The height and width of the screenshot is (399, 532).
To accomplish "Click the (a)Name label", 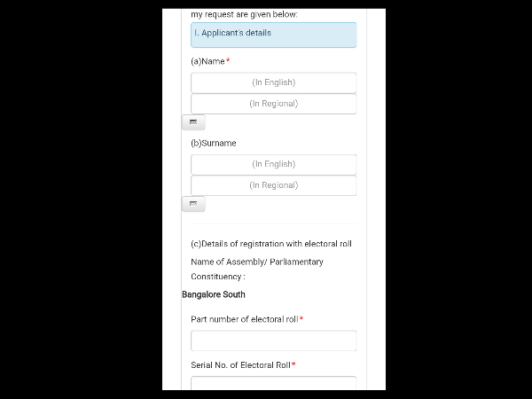I will (207, 61).
